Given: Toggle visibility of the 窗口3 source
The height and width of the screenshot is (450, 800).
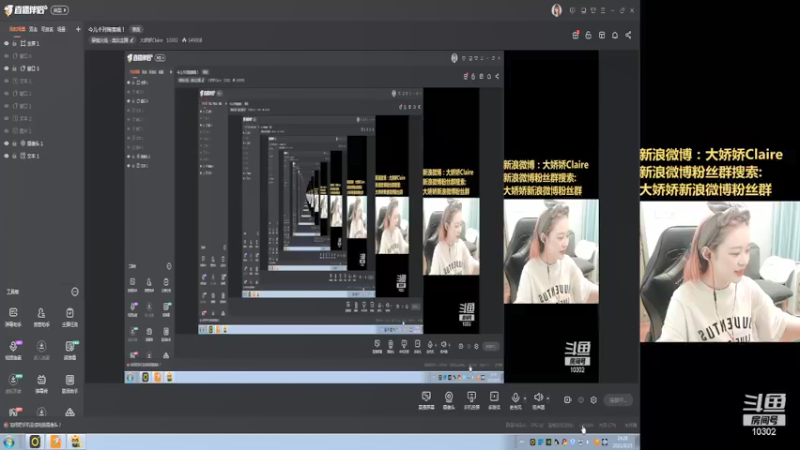Looking at the screenshot, I should point(7,68).
